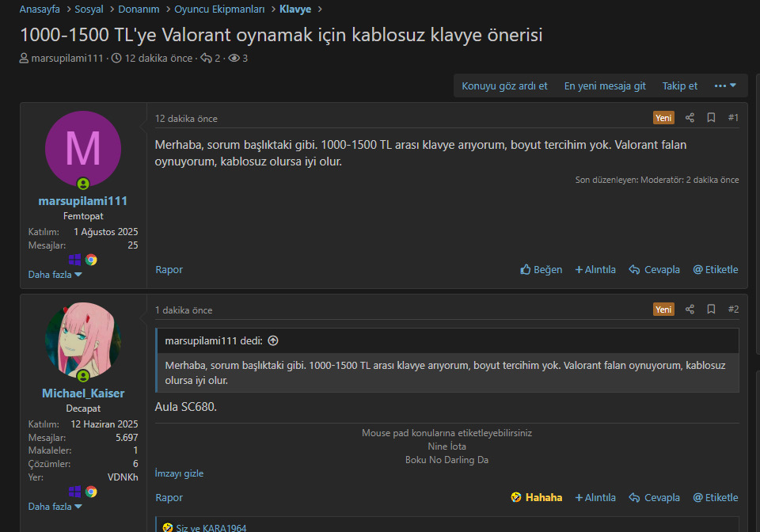Viewport: 760px width, 532px height.
Task: Open marsupilami111's purple M avatar
Action: click(x=83, y=149)
